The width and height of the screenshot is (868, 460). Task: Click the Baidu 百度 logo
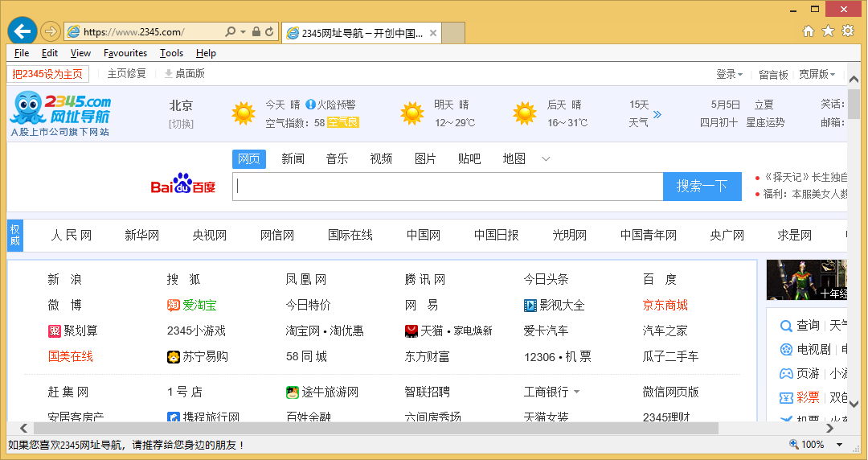coord(182,184)
